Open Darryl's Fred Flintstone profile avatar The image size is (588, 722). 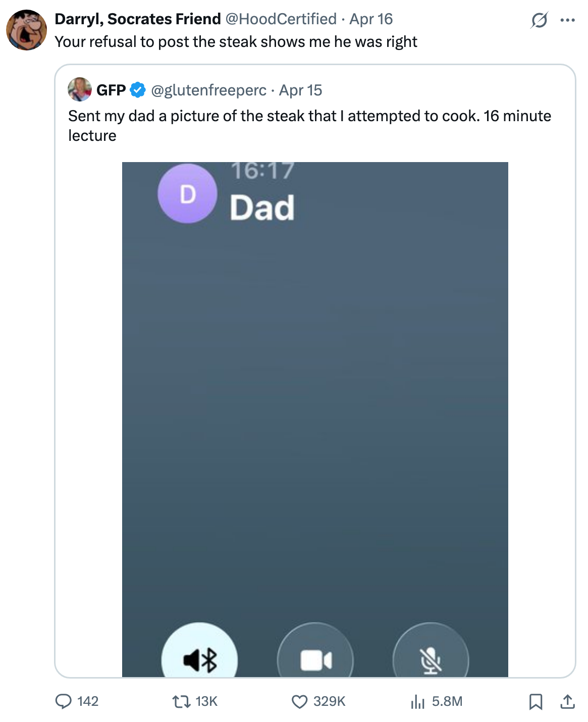click(x=26, y=30)
